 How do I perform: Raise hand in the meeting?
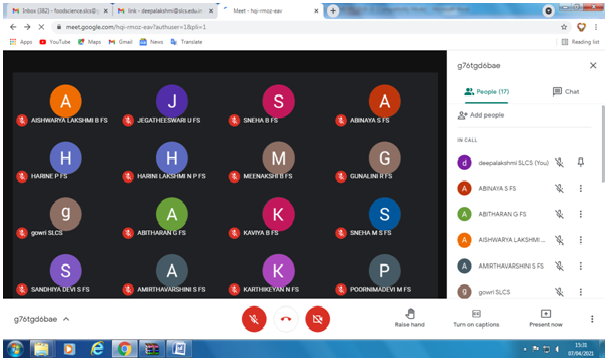[x=410, y=318]
